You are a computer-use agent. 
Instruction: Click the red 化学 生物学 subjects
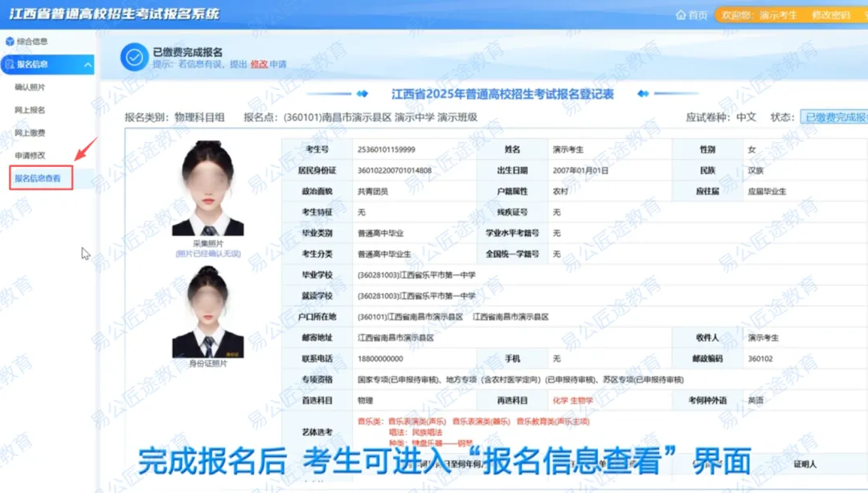572,401
